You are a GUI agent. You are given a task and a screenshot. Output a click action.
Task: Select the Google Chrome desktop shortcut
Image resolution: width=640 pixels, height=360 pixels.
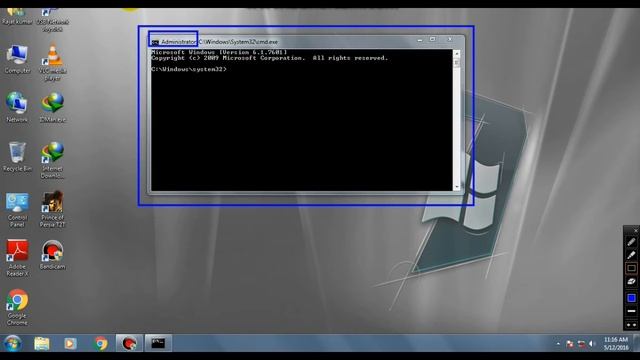click(17, 307)
